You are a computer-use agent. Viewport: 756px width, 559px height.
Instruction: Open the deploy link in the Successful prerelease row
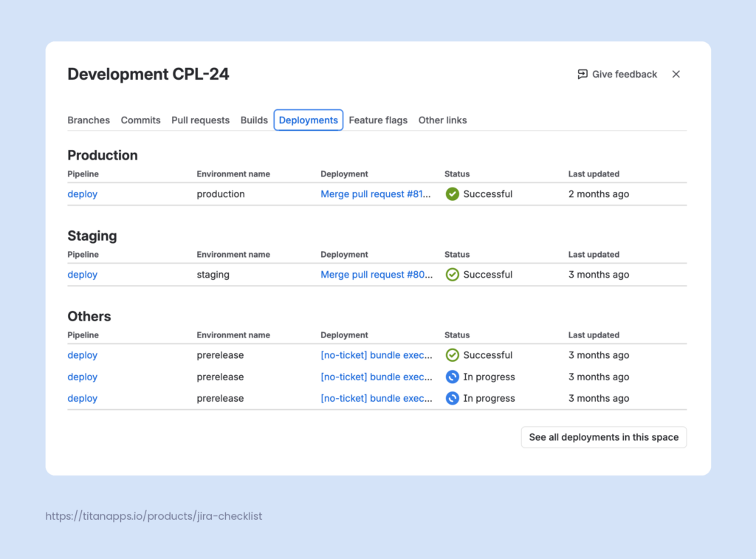pos(83,355)
